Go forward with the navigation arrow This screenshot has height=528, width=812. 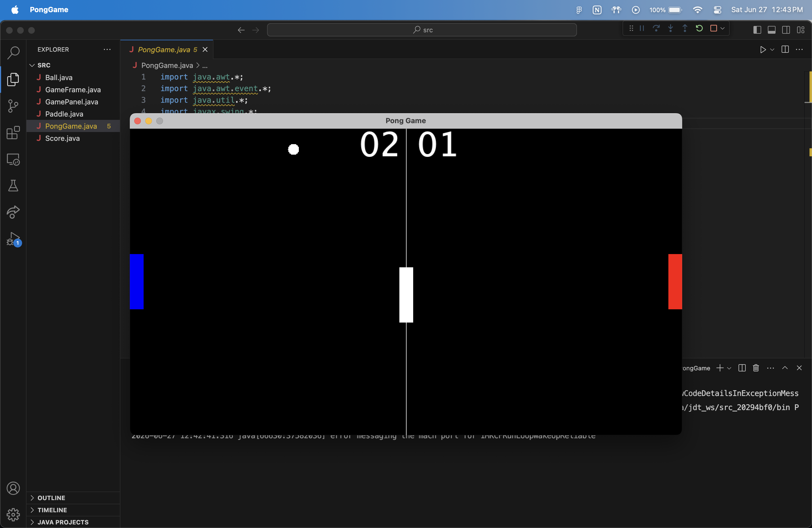255,30
